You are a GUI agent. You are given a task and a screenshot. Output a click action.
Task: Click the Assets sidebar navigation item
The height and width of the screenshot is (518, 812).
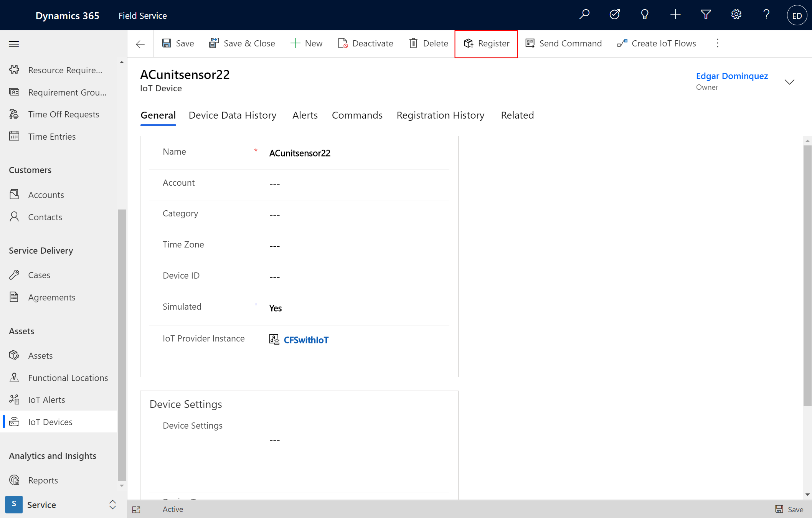40,355
